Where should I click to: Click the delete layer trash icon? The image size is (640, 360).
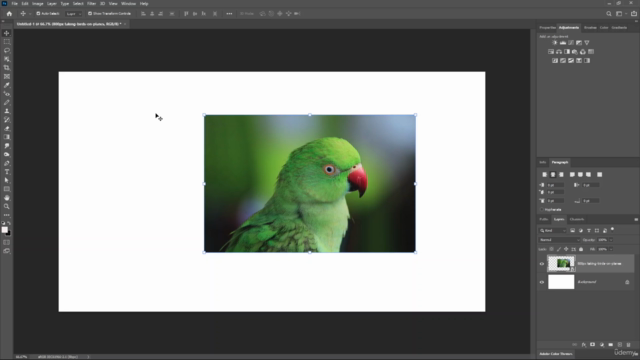click(x=628, y=345)
